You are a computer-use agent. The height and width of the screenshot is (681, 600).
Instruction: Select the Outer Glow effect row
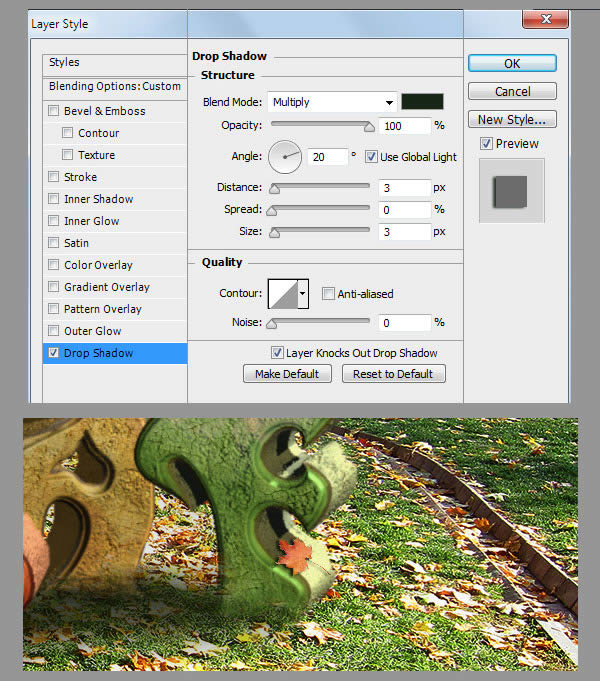pos(115,331)
